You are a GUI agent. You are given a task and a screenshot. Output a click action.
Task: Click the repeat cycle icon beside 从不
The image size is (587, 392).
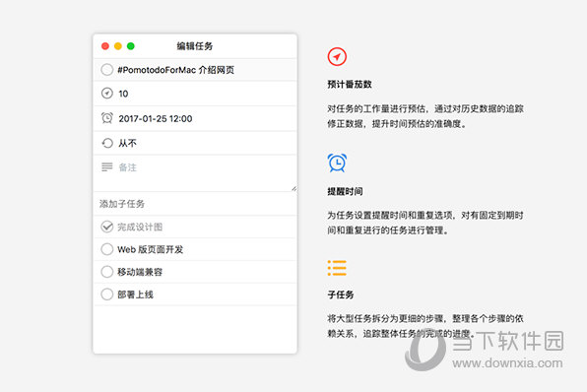coord(107,143)
